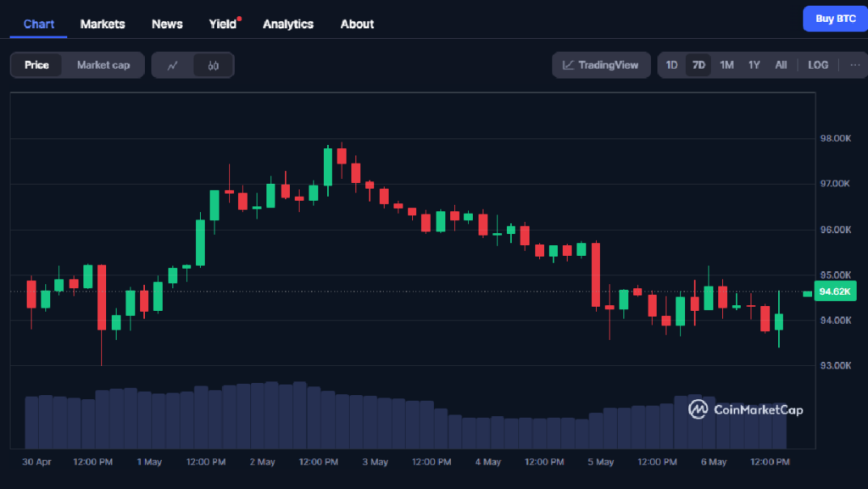868x489 pixels.
Task: Click the 1 May date label
Action: 149,462
